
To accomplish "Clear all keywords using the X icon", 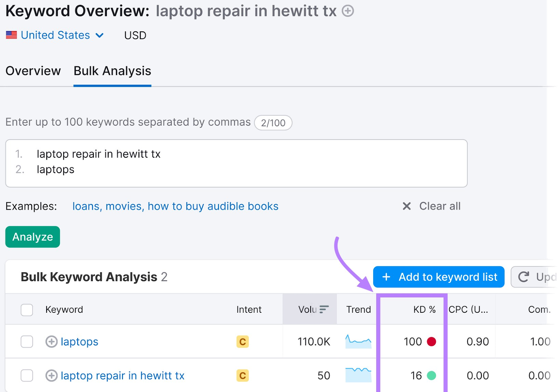I will pos(406,206).
